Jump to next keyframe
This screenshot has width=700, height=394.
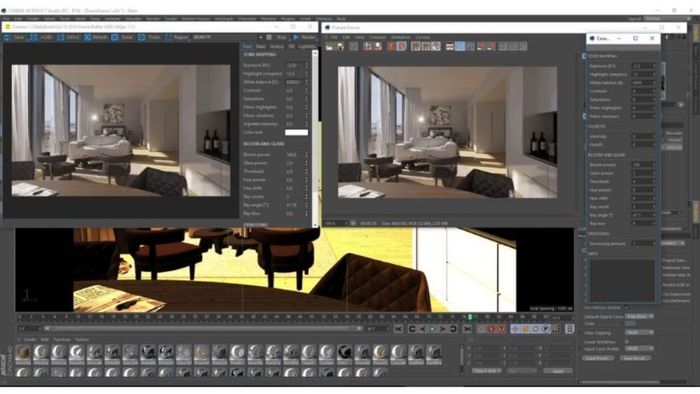tap(453, 329)
